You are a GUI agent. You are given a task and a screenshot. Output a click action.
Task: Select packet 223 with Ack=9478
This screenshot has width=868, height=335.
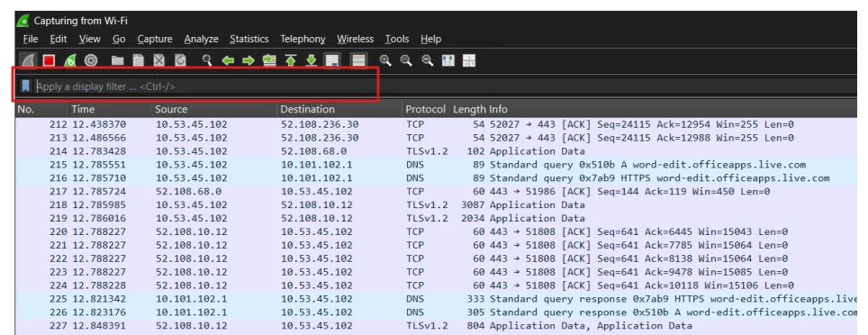436,272
